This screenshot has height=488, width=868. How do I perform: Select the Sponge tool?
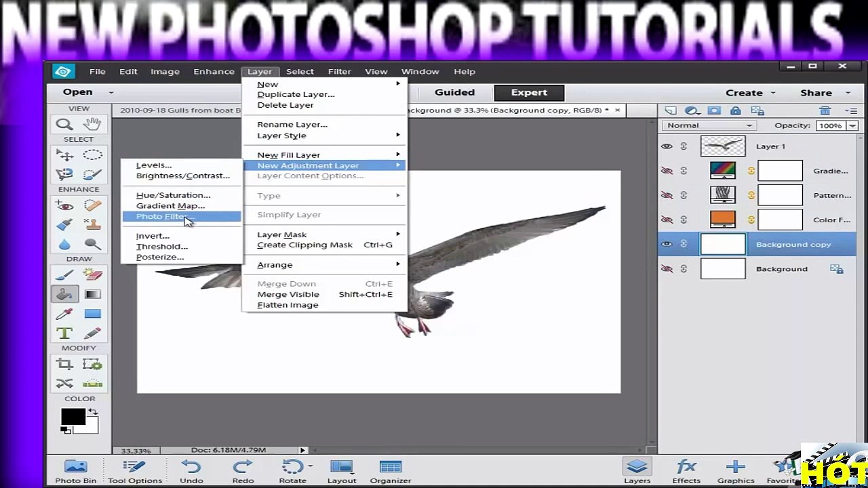(93, 244)
